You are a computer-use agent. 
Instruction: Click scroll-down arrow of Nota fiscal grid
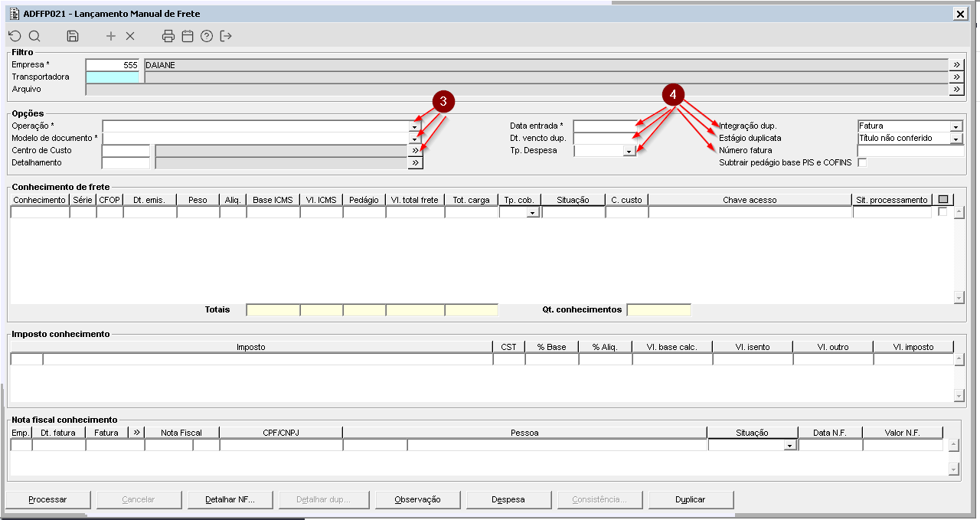click(x=953, y=469)
